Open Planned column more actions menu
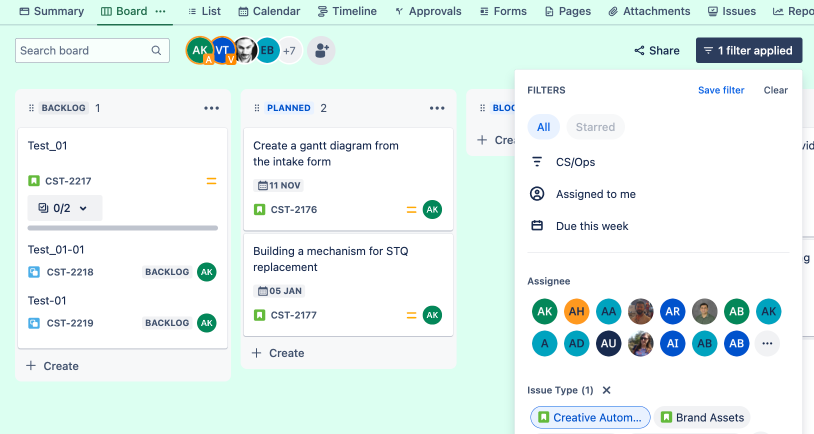The height and width of the screenshot is (434, 814). click(x=437, y=108)
